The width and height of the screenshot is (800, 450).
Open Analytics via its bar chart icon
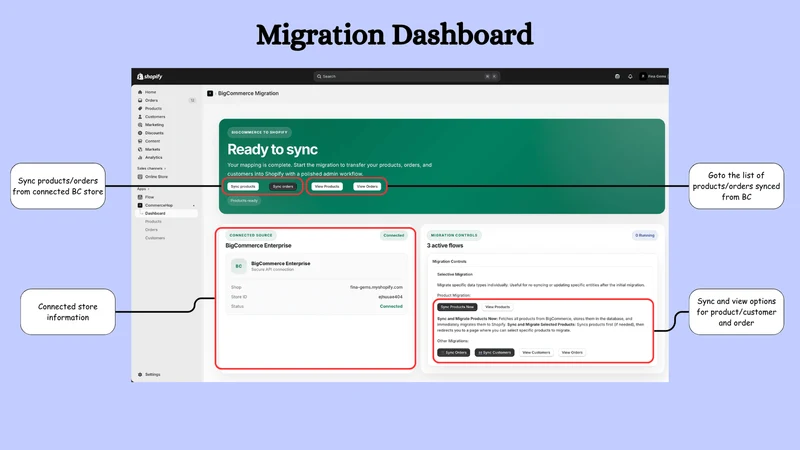[x=140, y=158]
